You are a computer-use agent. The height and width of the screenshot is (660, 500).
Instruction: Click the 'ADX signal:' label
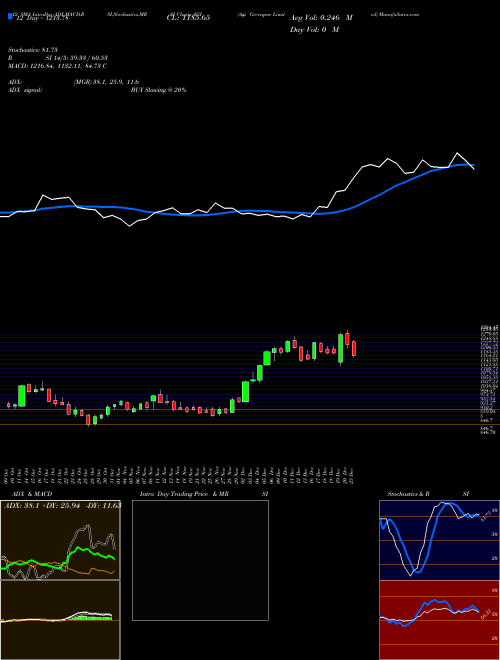pyautogui.click(x=25, y=90)
